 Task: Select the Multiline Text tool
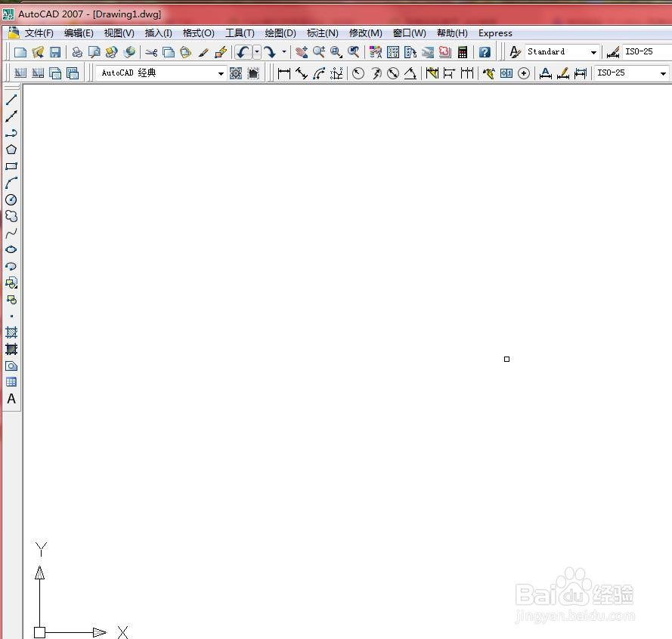11,399
